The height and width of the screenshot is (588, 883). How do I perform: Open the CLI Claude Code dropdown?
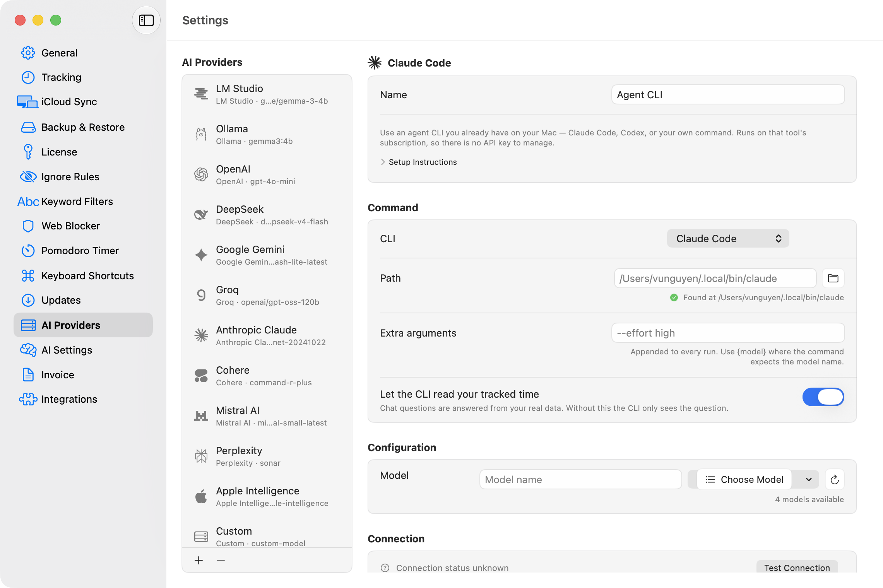(x=728, y=239)
